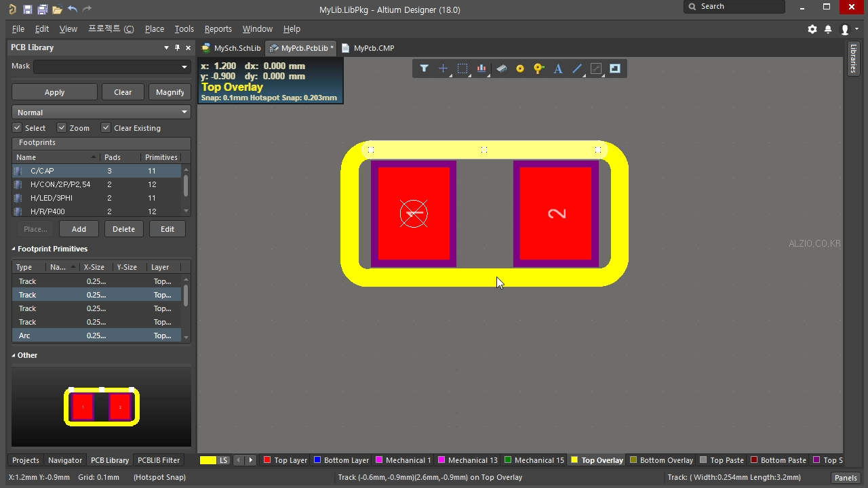Click the LS layer set button

[224, 460]
